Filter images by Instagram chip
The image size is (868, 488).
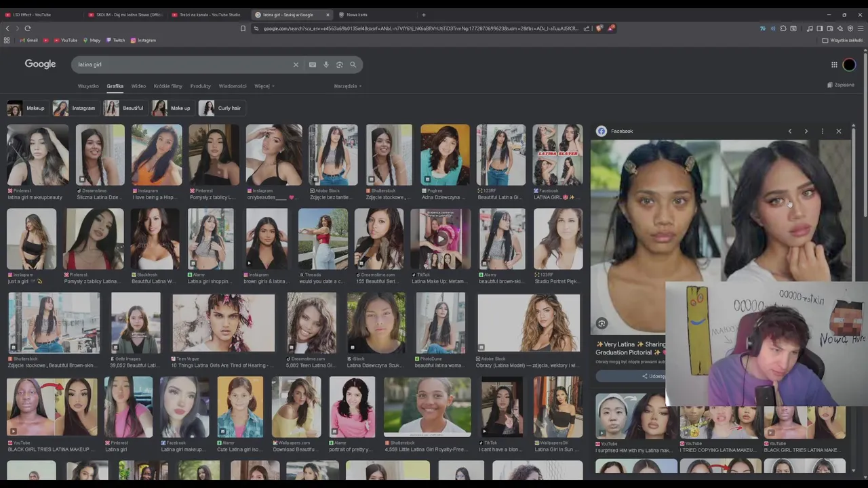(x=75, y=108)
